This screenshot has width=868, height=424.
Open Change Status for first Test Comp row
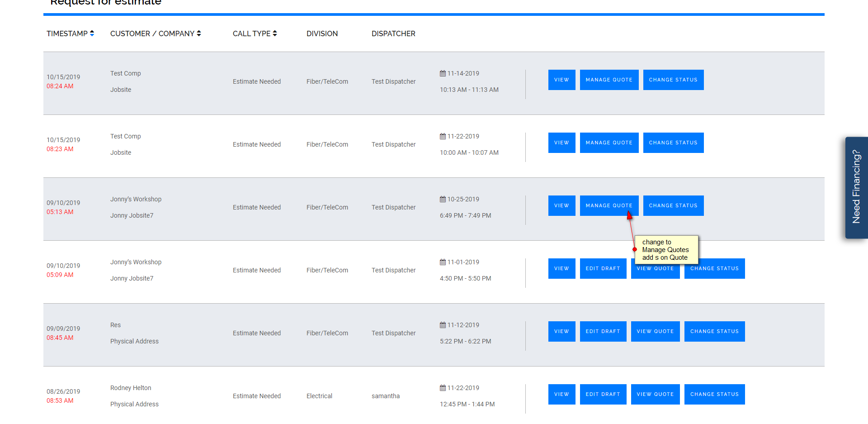673,80
